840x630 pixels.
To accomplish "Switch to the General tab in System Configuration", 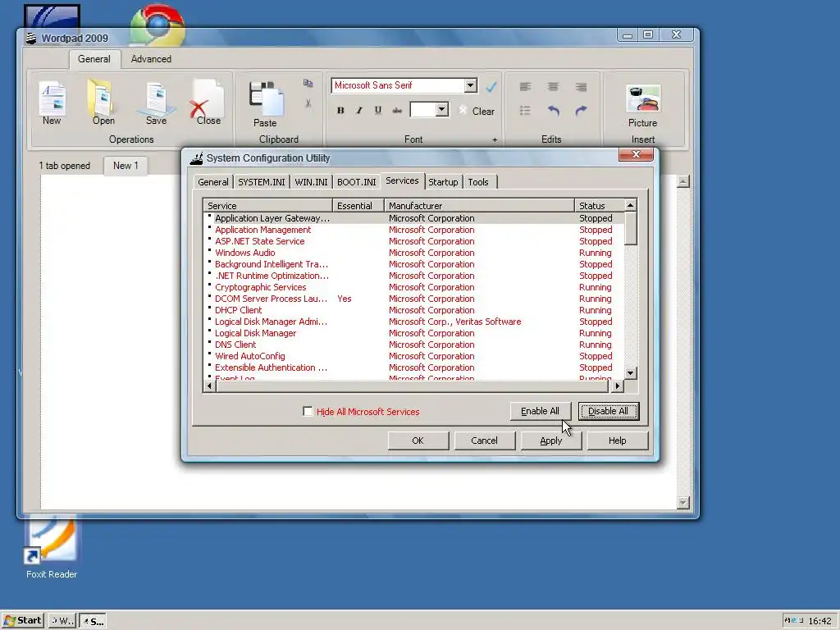I will [213, 182].
